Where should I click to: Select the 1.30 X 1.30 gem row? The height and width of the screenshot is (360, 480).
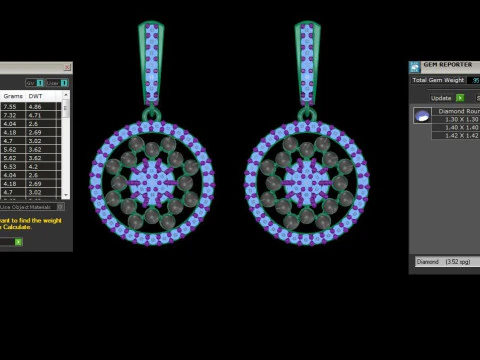pos(456,119)
